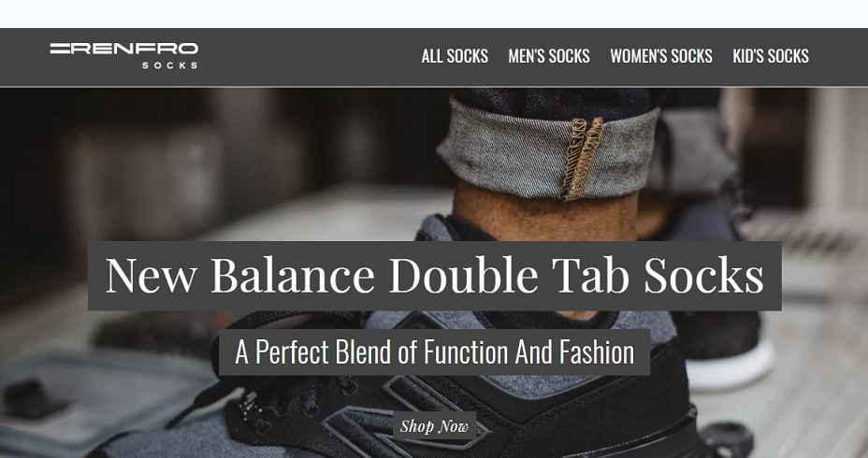The height and width of the screenshot is (458, 868).
Task: Click the New Balance Double Tab Socks headline
Action: [x=435, y=276]
